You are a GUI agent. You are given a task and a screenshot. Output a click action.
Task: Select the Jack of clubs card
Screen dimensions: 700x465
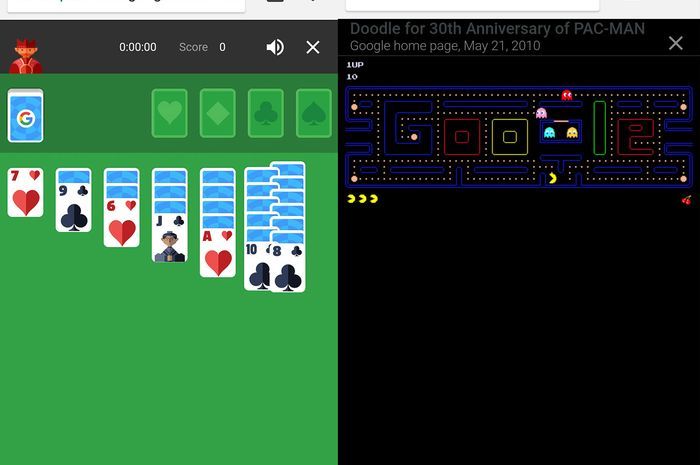[x=170, y=238]
